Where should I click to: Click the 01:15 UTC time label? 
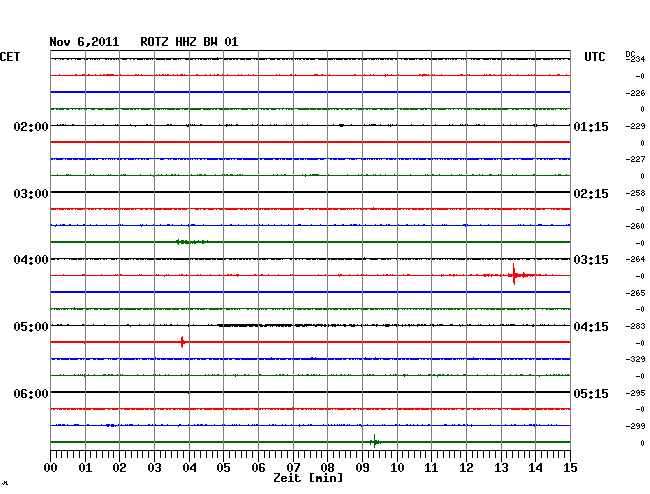tap(591, 126)
